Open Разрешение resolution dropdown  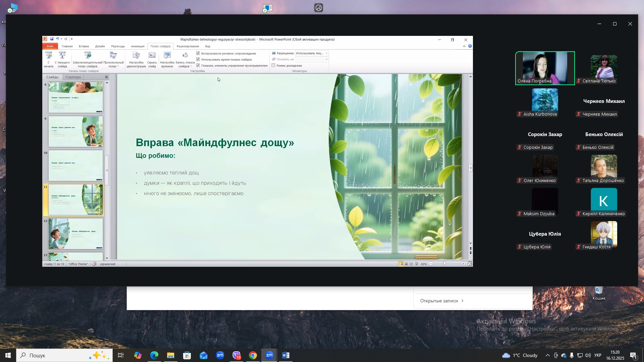326,53
